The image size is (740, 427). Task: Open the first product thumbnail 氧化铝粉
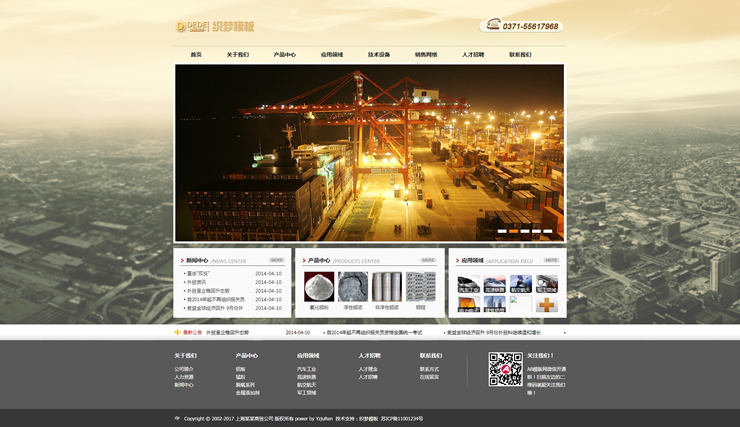pos(319,287)
